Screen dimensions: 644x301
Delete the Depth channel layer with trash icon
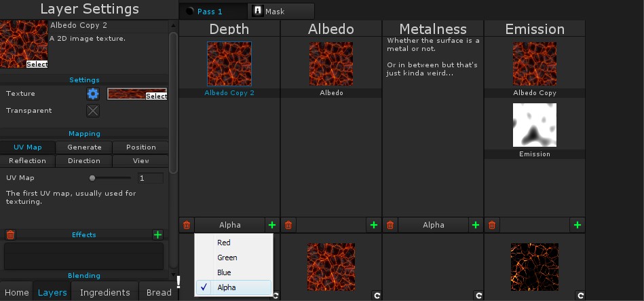187,225
